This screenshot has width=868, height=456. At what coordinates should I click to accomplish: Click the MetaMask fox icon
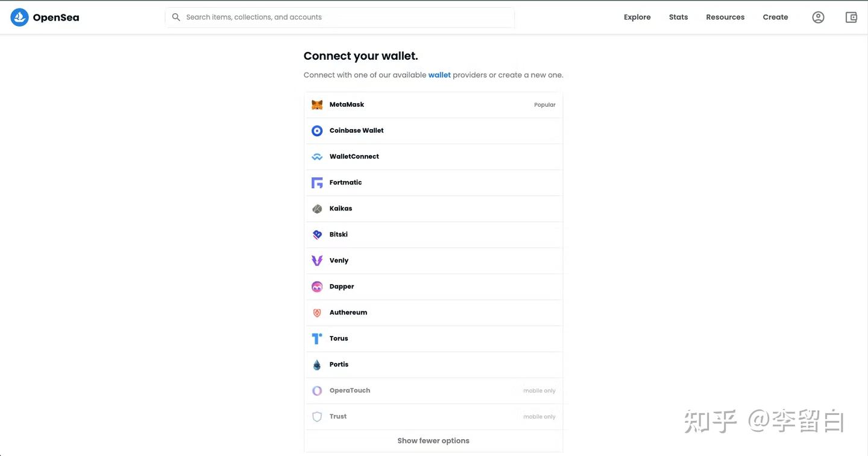[317, 104]
